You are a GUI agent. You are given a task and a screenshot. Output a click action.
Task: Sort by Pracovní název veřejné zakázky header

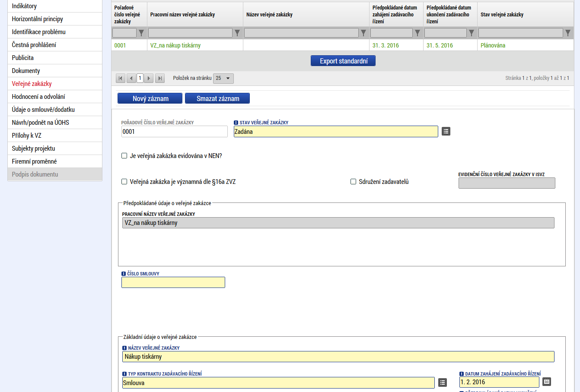tap(182, 15)
